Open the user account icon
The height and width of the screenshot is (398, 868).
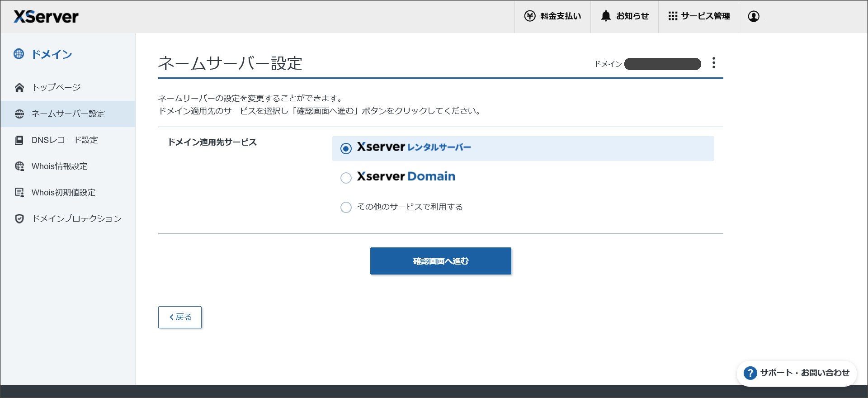(x=754, y=16)
